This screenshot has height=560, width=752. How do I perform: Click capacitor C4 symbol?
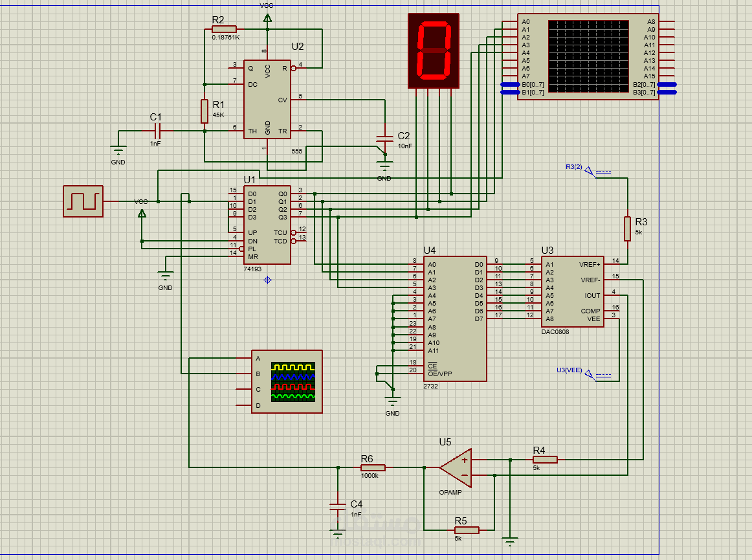point(338,506)
